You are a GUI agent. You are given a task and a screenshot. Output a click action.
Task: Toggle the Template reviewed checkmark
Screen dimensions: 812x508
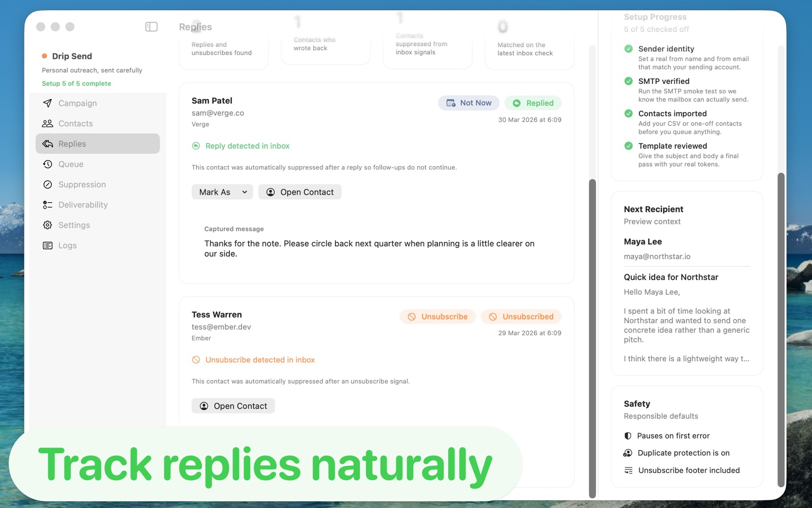point(628,146)
